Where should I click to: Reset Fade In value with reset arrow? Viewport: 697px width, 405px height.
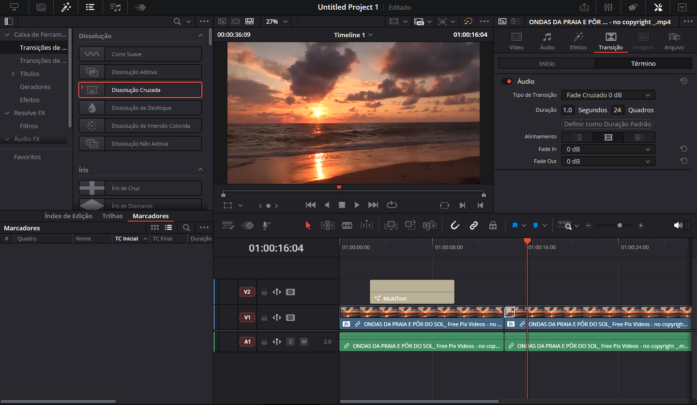(683, 148)
